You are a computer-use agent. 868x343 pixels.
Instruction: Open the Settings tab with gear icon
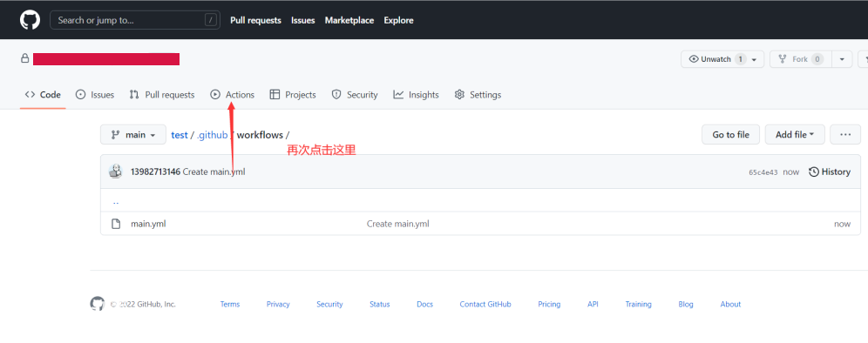[478, 95]
